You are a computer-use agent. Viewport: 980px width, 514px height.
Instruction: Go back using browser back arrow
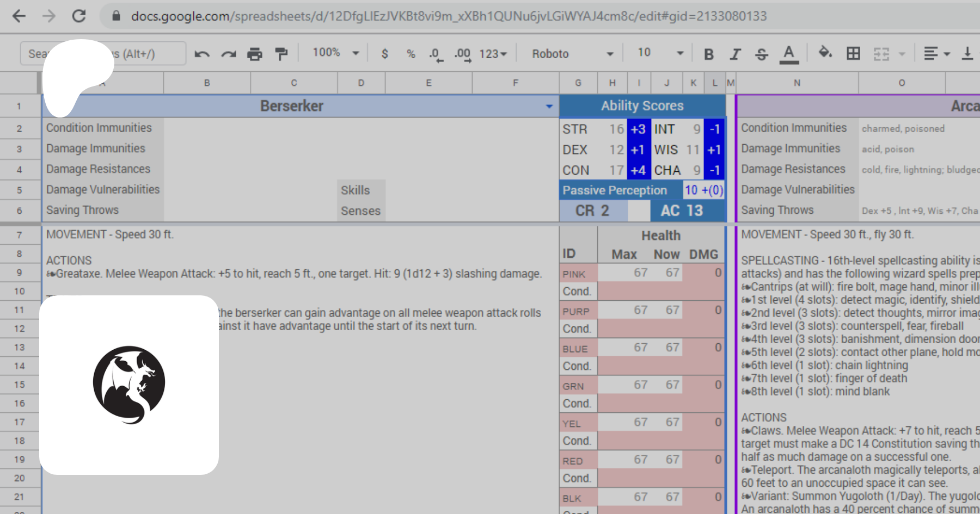19,16
